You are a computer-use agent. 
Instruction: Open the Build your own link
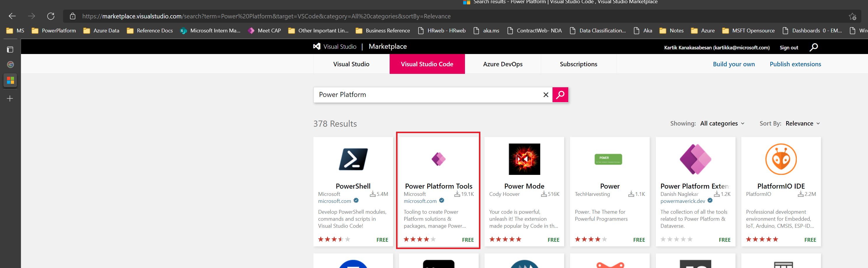(733, 64)
